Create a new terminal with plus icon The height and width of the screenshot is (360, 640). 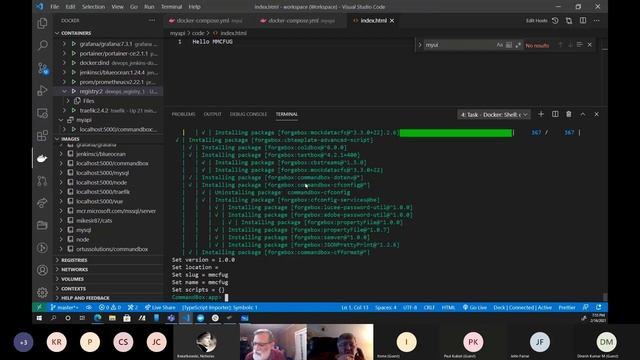coord(541,114)
